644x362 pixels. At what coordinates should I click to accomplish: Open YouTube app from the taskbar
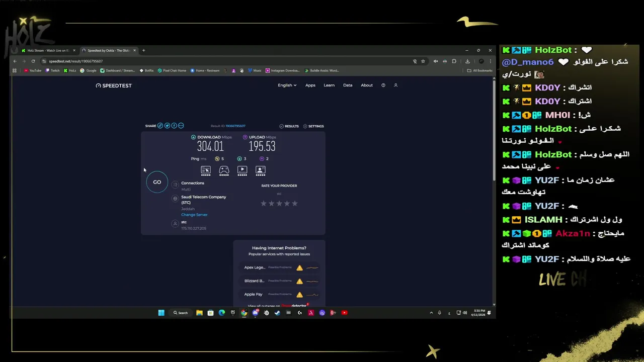point(344,313)
